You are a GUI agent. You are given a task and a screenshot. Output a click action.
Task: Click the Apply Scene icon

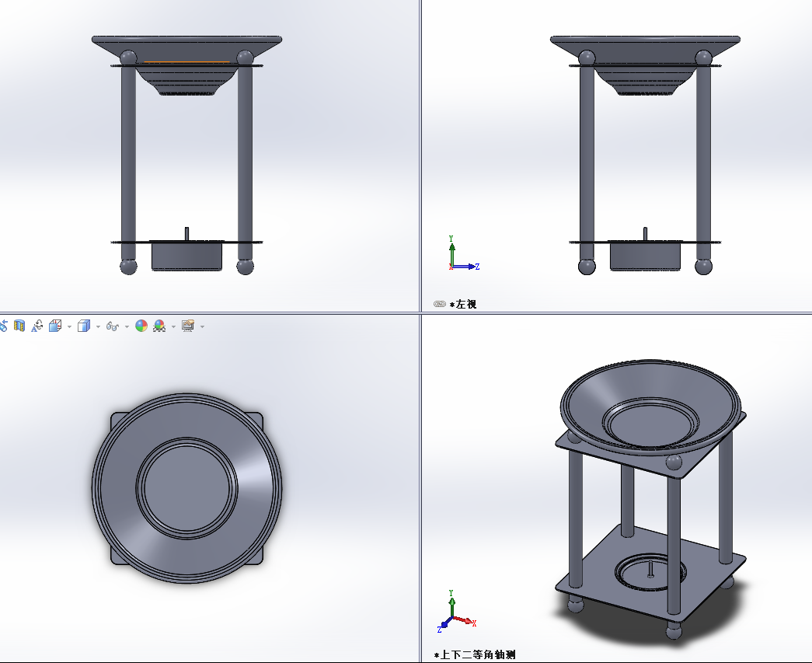tap(159, 326)
